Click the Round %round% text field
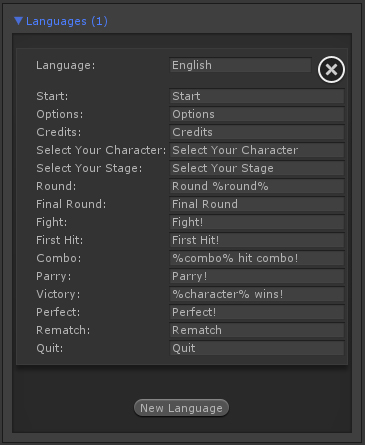 coord(257,186)
